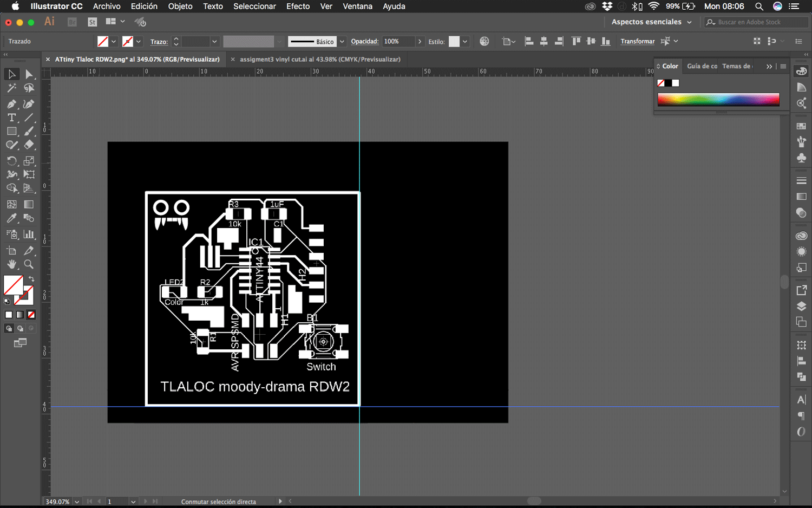The image size is (812, 508).
Task: Set paint mode to Gradient
Action: [x=20, y=315]
